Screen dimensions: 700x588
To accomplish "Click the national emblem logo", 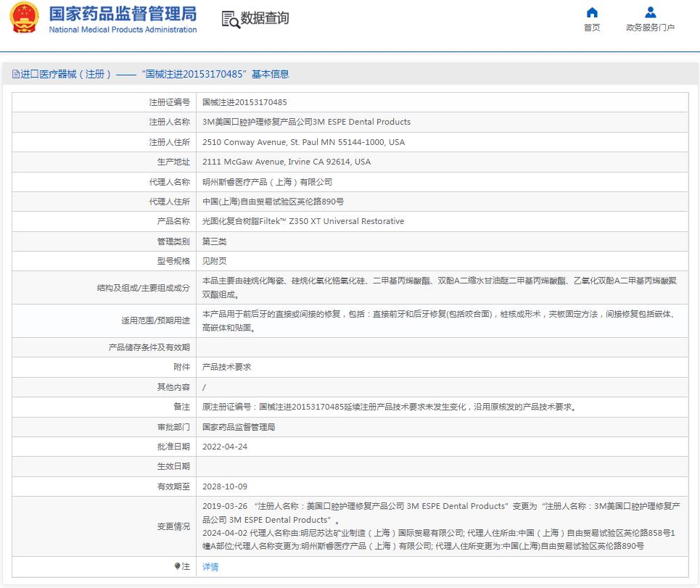I will pyautogui.click(x=24, y=18).
